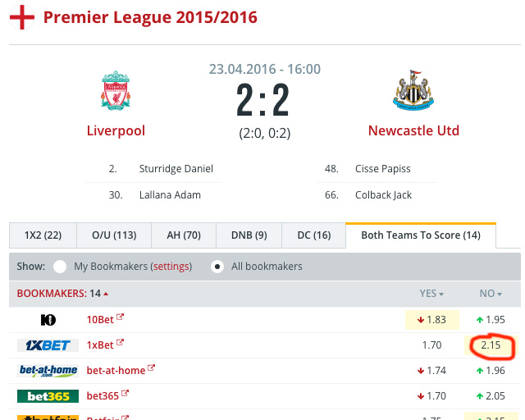The width and height of the screenshot is (525, 420).
Task: Click the bet365 green logo
Action: tap(48, 396)
